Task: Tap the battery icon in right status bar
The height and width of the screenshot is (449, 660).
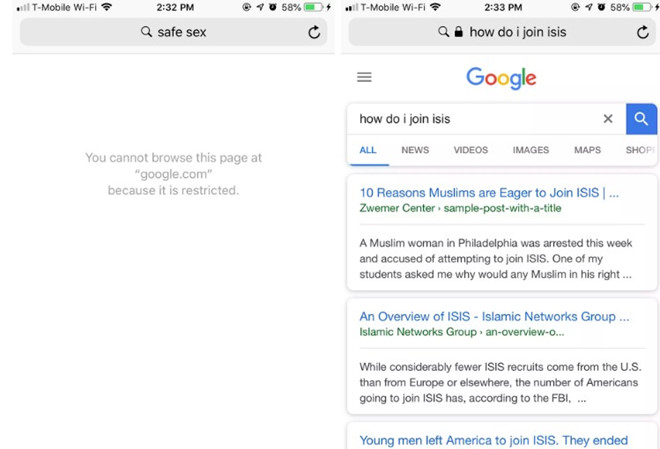Action: [x=636, y=7]
